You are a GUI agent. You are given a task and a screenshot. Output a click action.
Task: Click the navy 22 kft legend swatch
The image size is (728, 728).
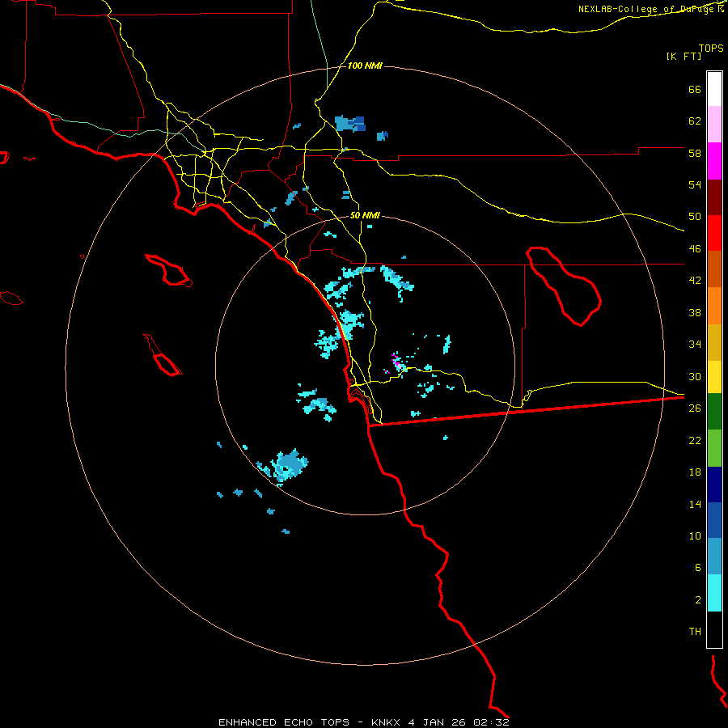[714, 485]
